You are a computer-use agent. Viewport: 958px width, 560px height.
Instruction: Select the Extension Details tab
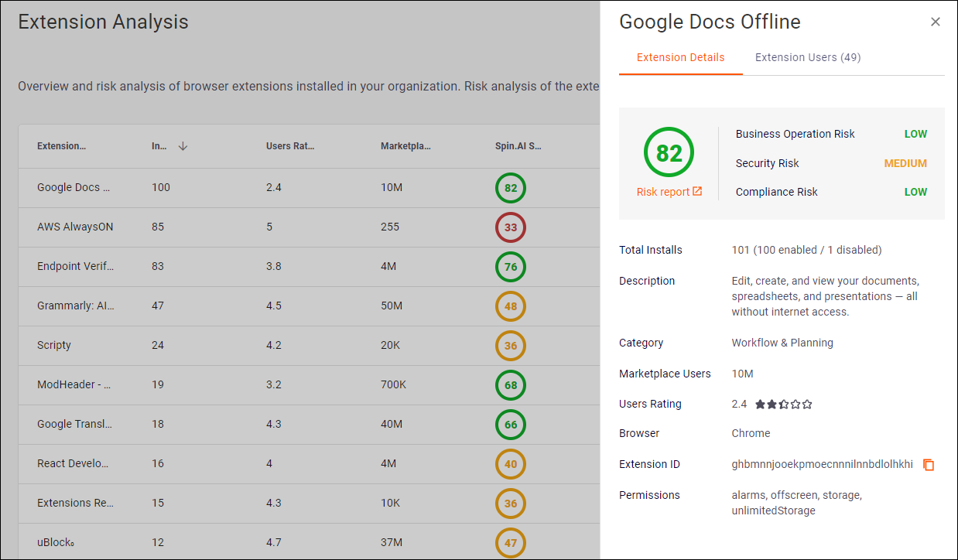[680, 57]
